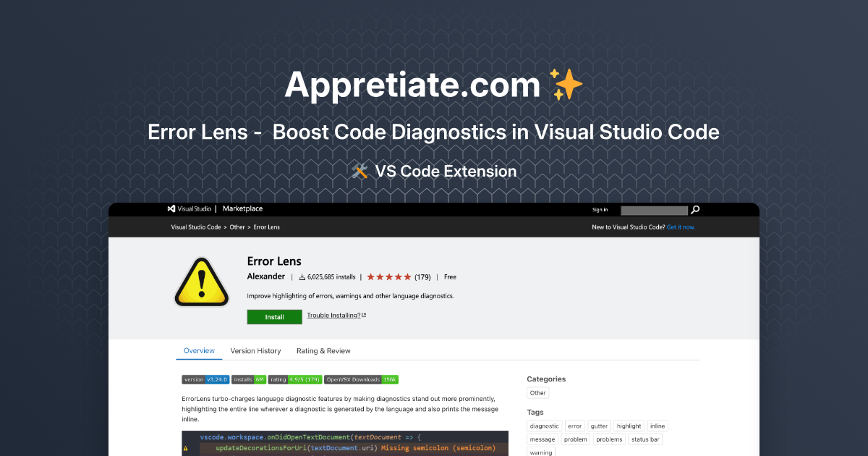868x456 pixels.
Task: Select the diagnostic tag
Action: [x=545, y=426]
